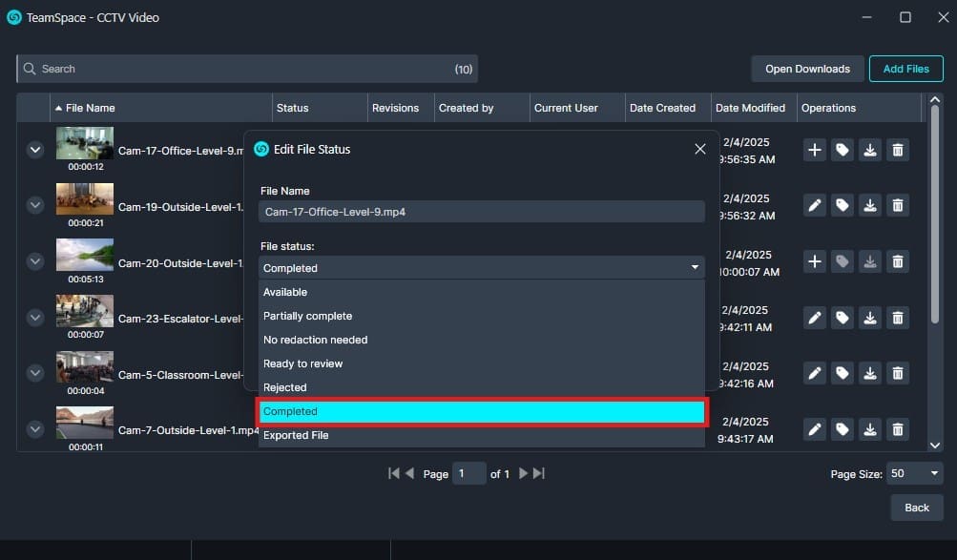Go to first page in pagination
The height and width of the screenshot is (560, 957).
[x=394, y=473]
